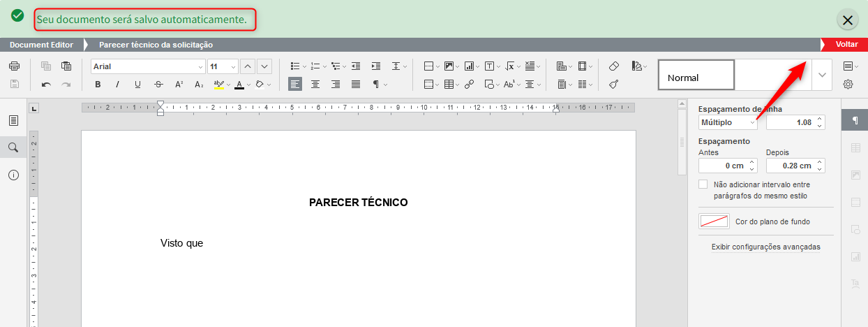
Task: Open the font size dropdown
Action: tap(232, 66)
